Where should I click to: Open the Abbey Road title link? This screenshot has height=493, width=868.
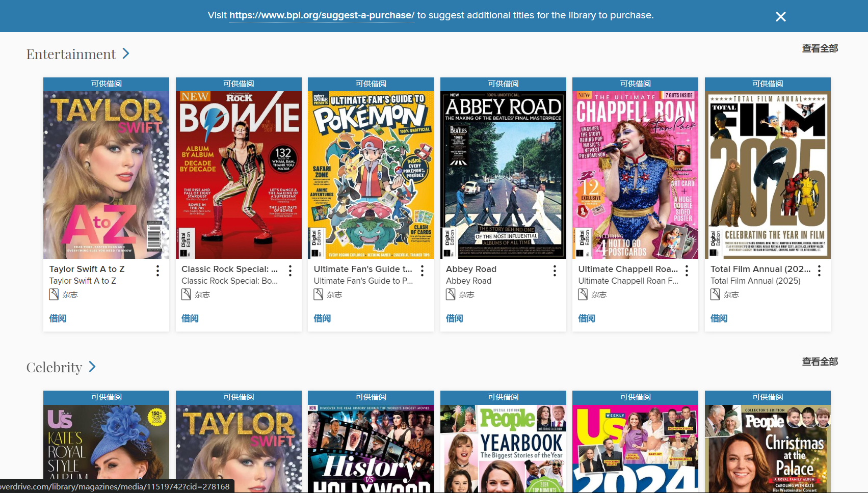tap(471, 269)
